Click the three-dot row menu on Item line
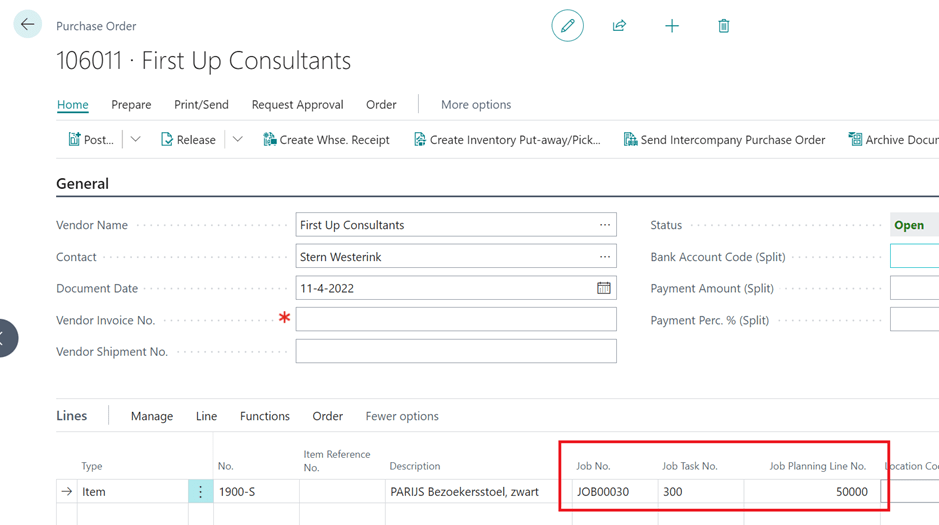The width and height of the screenshot is (939, 525). tap(200, 492)
